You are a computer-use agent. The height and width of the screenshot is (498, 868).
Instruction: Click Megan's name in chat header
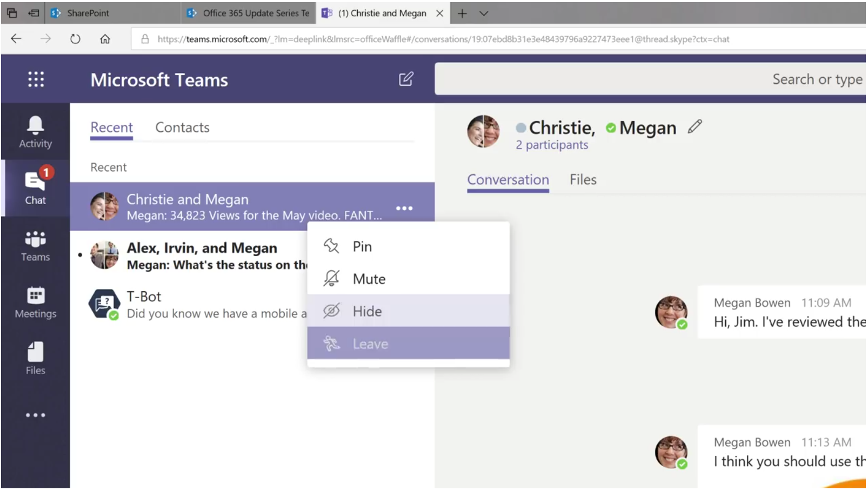point(647,127)
